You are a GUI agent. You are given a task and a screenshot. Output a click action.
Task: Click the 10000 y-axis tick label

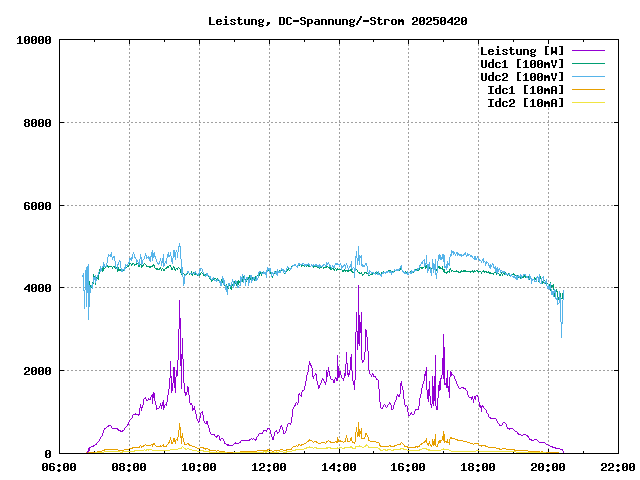pyautogui.click(x=34, y=40)
